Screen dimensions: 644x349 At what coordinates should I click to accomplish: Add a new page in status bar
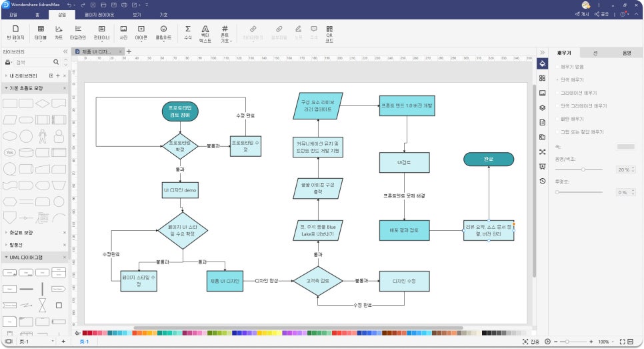click(63, 342)
